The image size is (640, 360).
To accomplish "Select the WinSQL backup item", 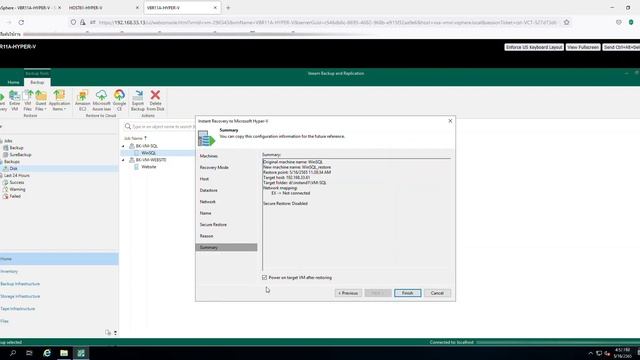I will pos(149,153).
